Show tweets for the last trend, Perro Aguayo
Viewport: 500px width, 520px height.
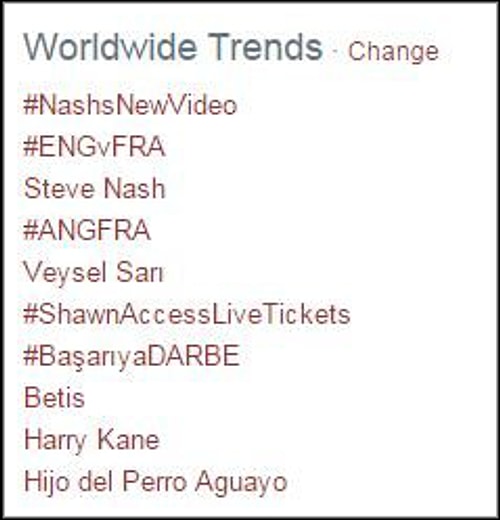(x=156, y=482)
